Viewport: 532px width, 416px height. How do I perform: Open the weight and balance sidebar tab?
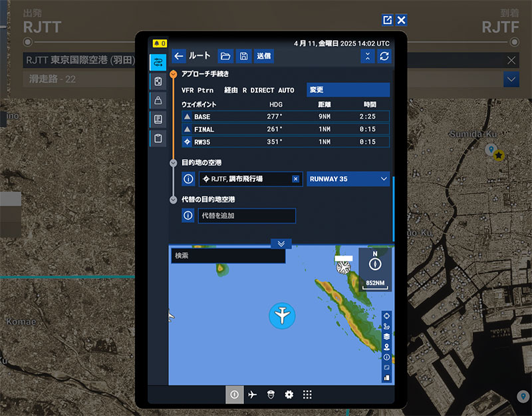pyautogui.click(x=158, y=101)
